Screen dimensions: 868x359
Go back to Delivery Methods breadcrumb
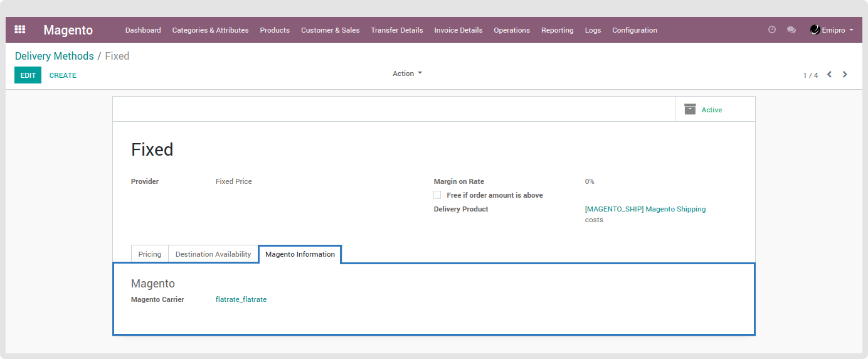[55, 56]
